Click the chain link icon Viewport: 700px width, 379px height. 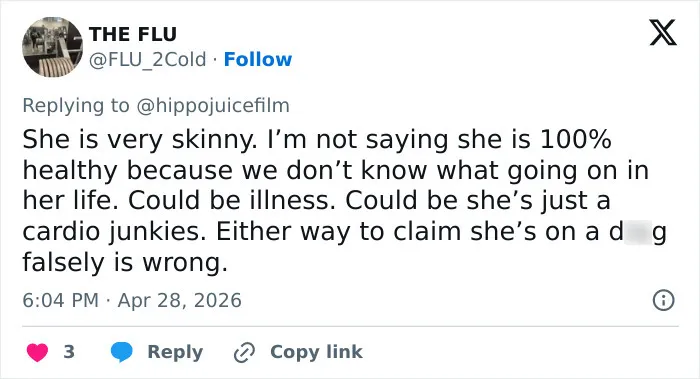pyautogui.click(x=244, y=352)
